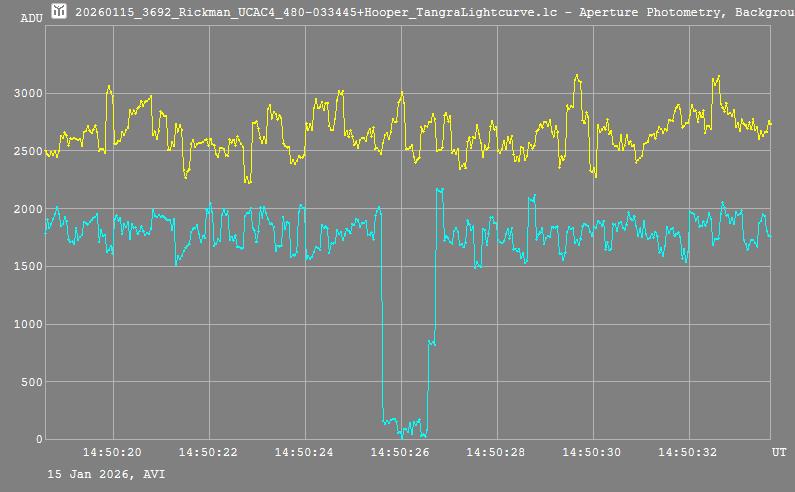
Task: Click the 3000 value on the vertical axis
Action: [x=27, y=94]
